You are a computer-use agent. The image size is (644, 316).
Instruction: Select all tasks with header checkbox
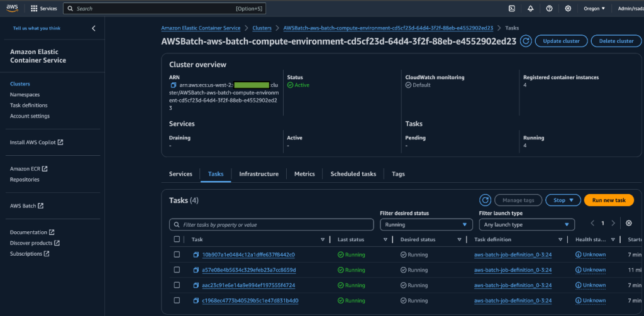pos(177,239)
